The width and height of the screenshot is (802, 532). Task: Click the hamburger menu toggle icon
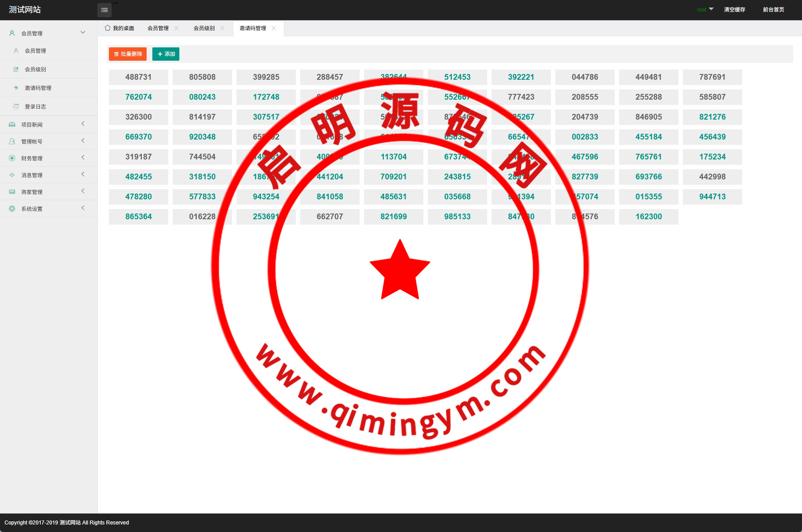(x=105, y=10)
